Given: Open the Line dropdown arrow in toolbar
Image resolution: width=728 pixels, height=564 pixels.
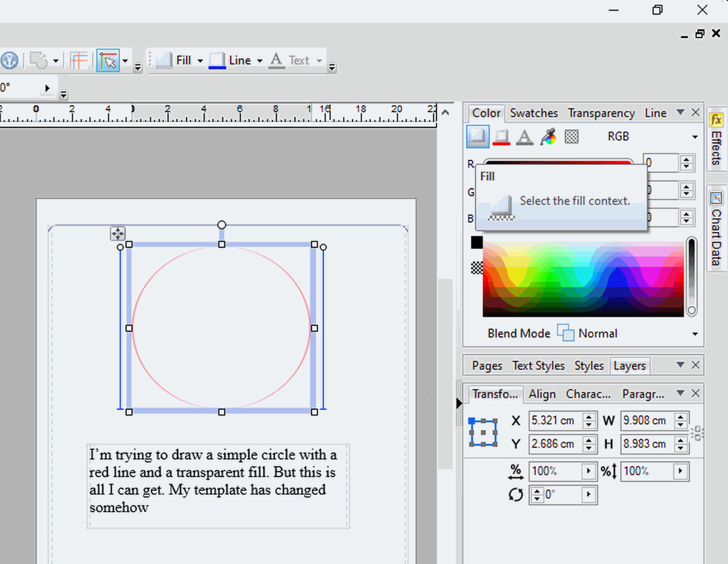Looking at the screenshot, I should pyautogui.click(x=260, y=61).
